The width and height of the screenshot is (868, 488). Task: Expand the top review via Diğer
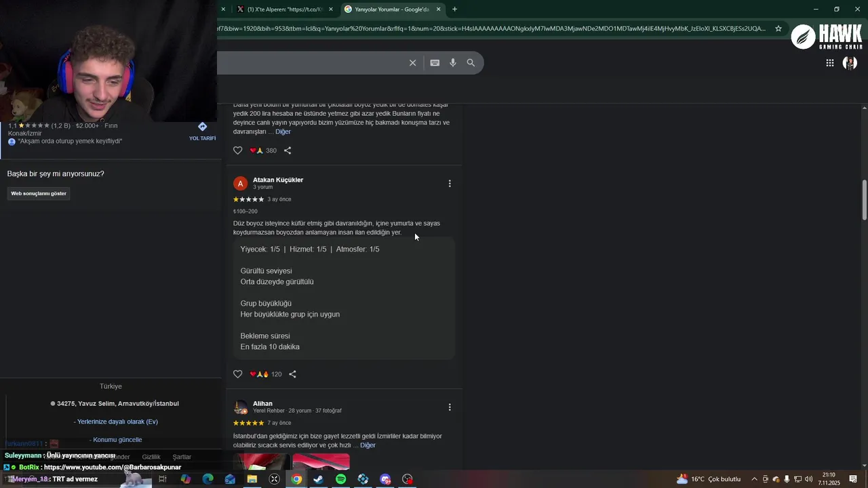coord(283,131)
